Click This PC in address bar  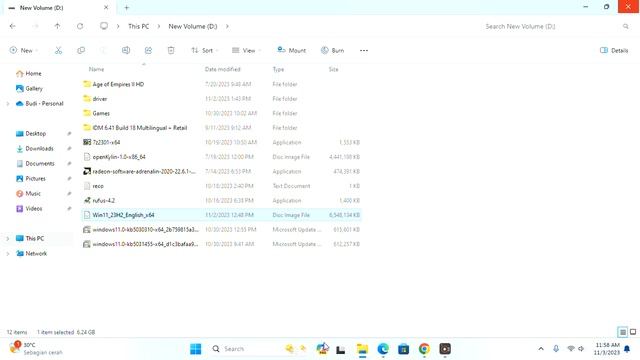click(x=138, y=26)
